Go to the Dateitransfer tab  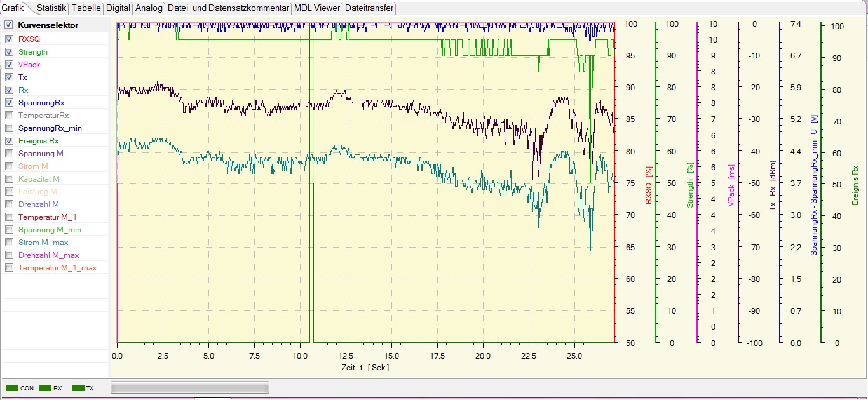point(369,8)
